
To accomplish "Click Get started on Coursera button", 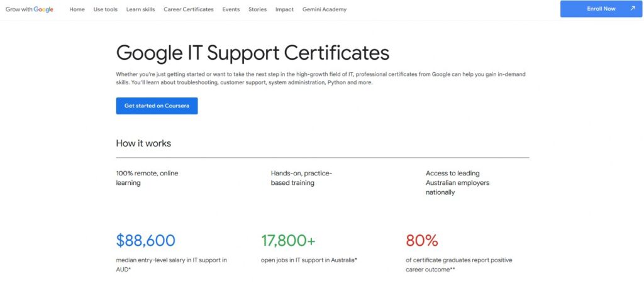I will 157,106.
